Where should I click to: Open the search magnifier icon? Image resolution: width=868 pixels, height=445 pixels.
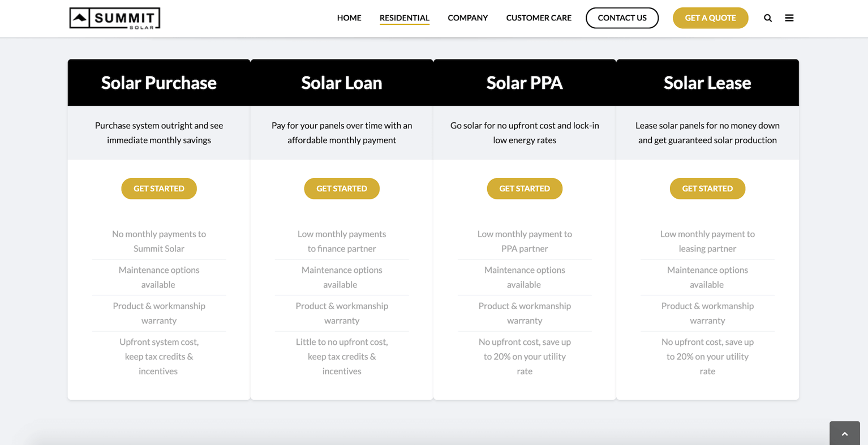click(x=768, y=18)
